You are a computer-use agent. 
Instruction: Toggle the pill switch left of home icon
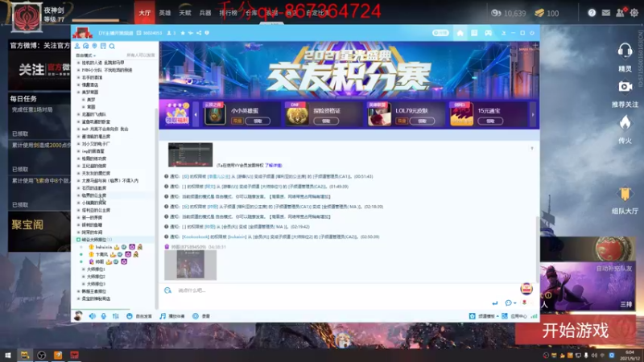(x=440, y=33)
